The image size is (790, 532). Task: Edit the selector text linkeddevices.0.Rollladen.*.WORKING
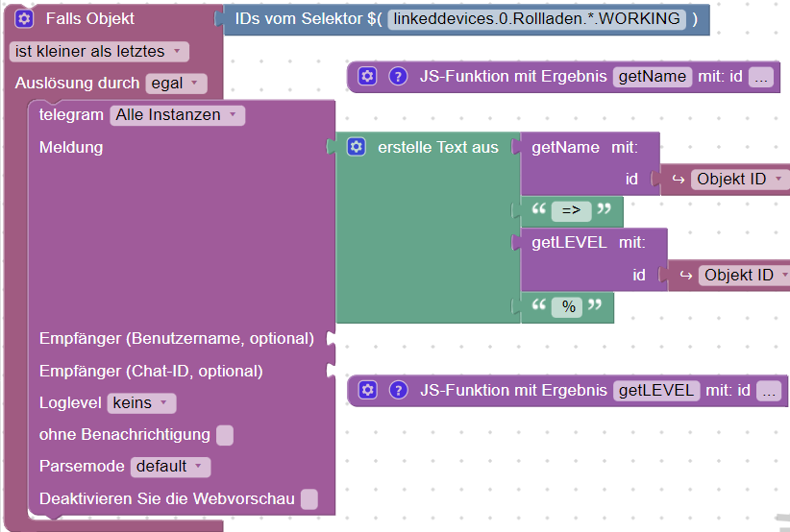[536, 19]
